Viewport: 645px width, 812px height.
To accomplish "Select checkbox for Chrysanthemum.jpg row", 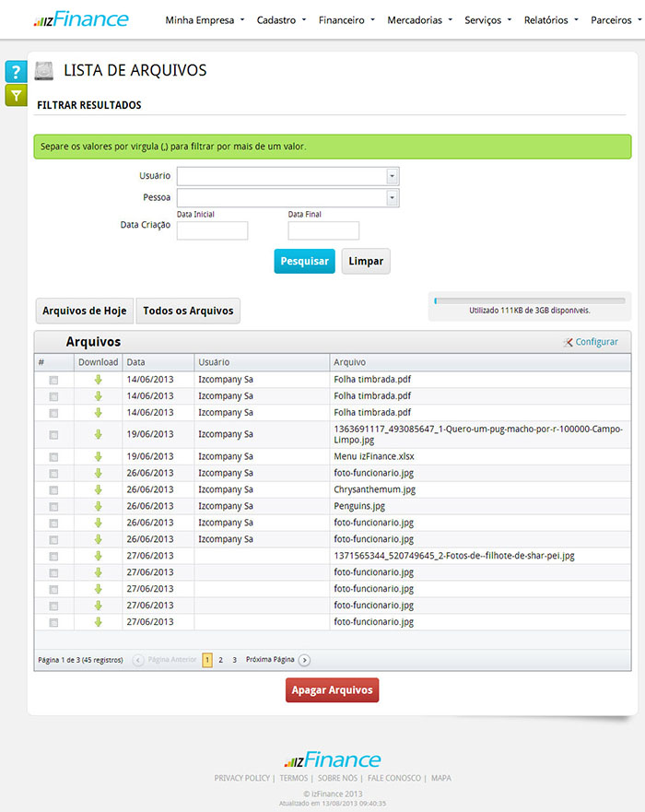I will point(53,489).
